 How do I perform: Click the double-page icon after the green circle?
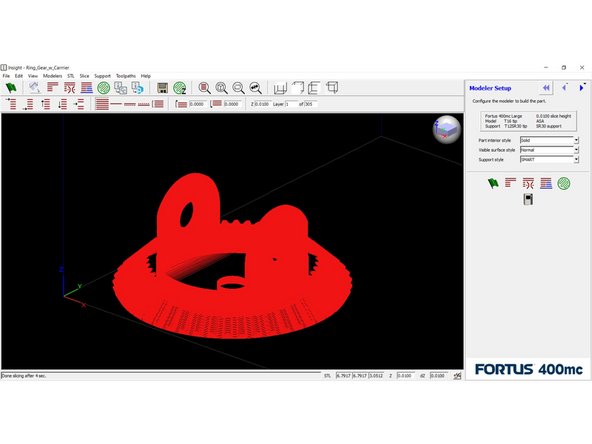(120, 88)
